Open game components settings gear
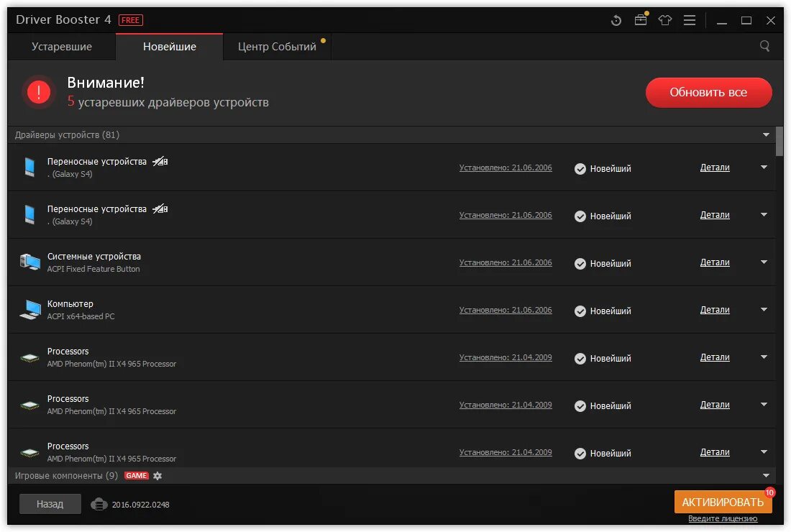 [157, 475]
